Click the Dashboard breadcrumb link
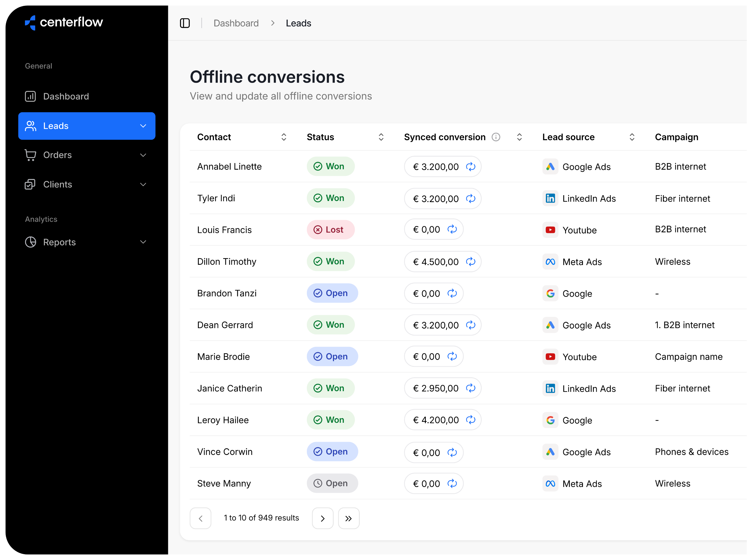The width and height of the screenshot is (747, 560). click(x=236, y=23)
